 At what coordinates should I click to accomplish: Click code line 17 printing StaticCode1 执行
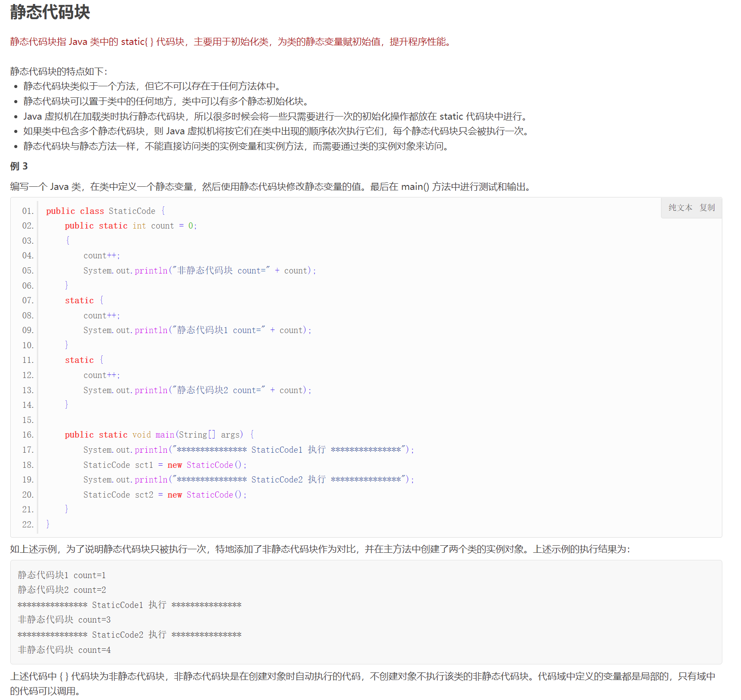[248, 450]
